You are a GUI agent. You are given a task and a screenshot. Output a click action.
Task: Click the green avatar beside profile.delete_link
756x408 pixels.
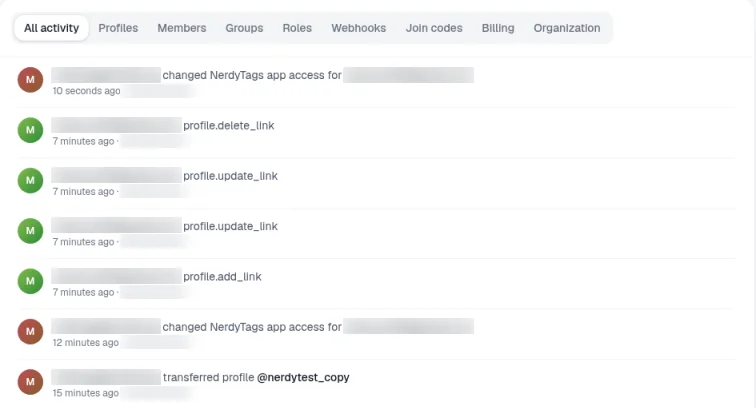30,130
